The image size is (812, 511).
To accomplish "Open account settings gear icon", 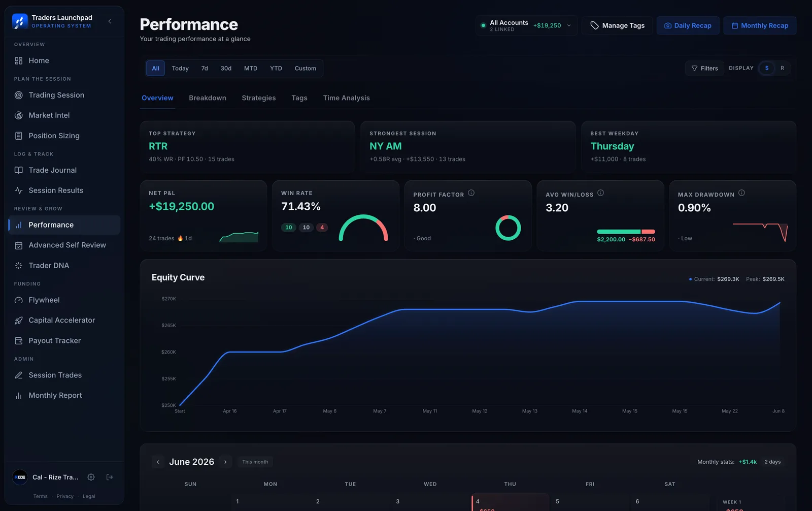I will point(91,477).
